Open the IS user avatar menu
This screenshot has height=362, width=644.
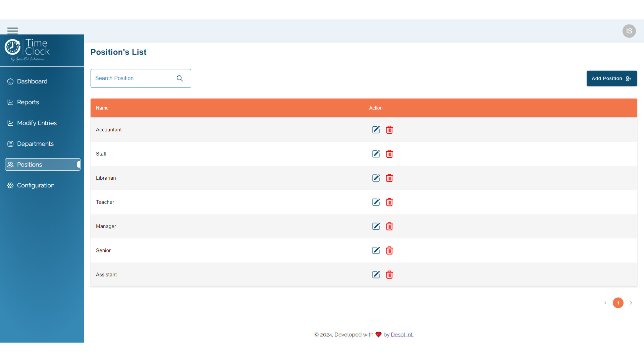(x=629, y=31)
